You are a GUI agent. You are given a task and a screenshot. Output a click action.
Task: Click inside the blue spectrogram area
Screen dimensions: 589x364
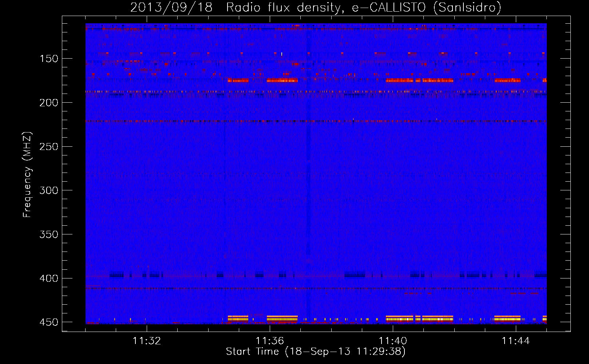(316, 174)
